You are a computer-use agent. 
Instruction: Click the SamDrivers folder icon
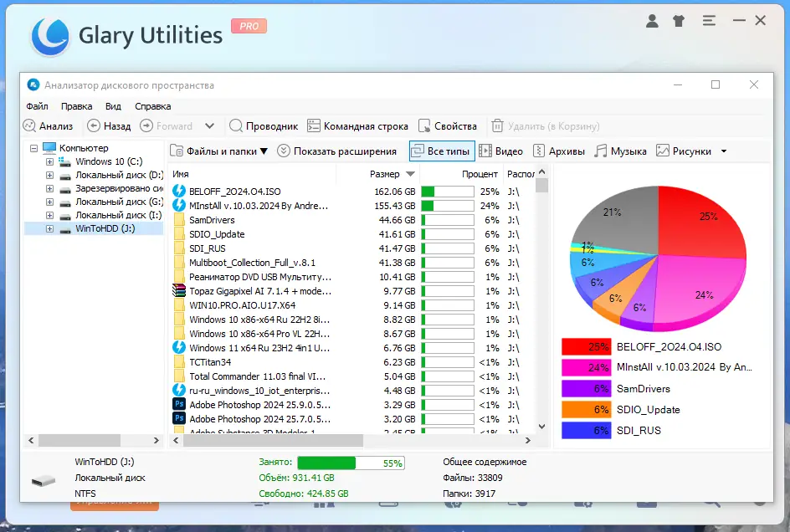coord(179,220)
